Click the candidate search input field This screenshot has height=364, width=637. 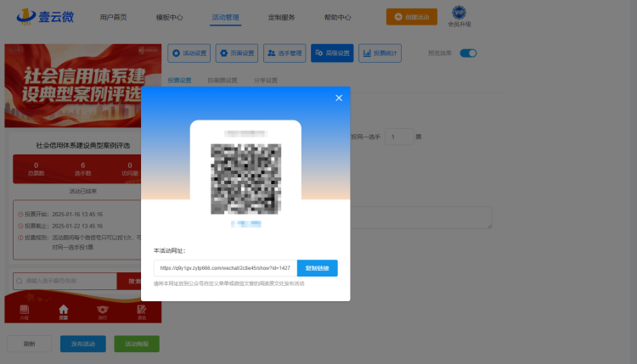tap(65, 281)
